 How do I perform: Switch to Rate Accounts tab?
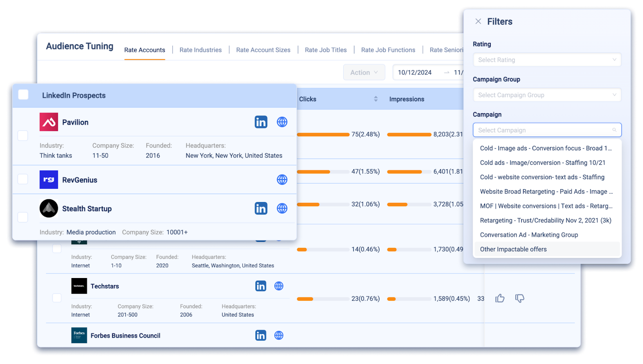[145, 50]
